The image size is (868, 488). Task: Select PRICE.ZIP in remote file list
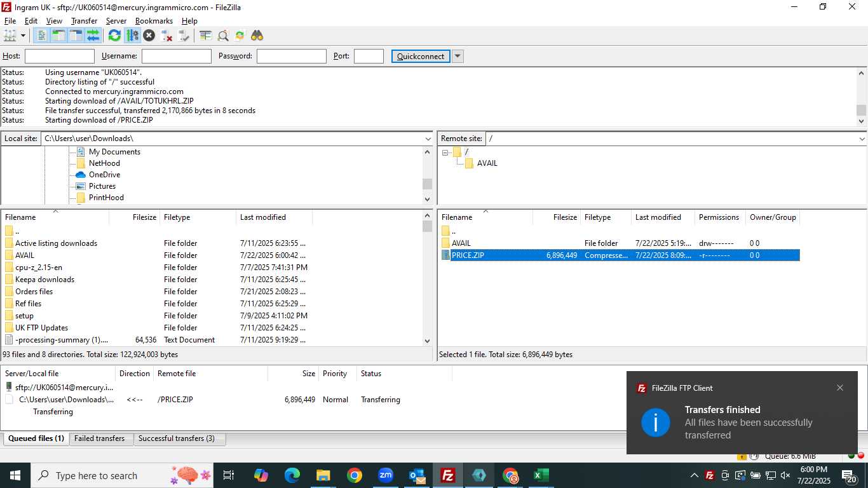[x=620, y=255]
